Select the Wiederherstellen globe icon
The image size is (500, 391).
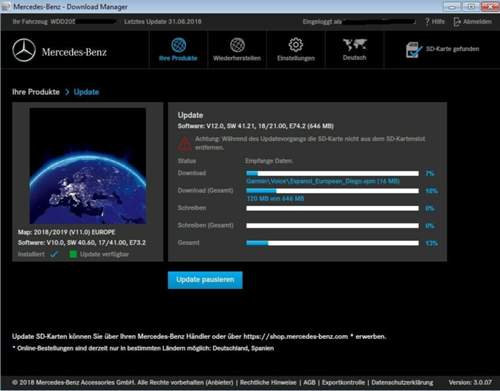click(237, 45)
